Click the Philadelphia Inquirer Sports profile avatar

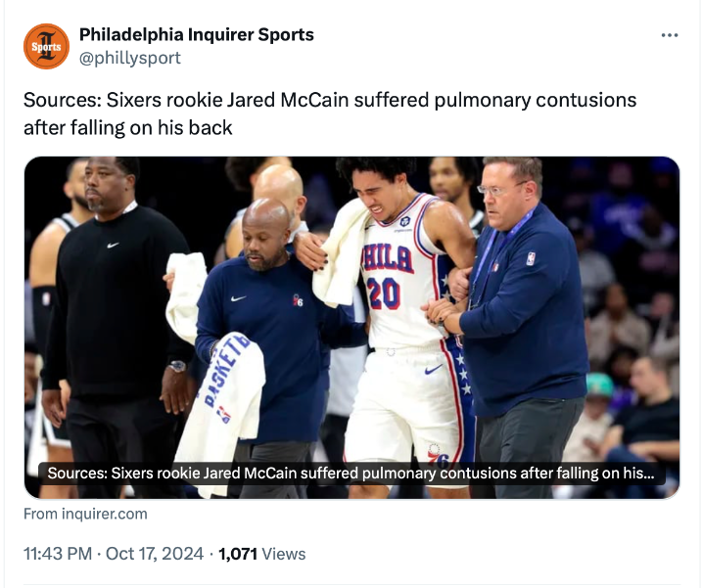[46, 46]
